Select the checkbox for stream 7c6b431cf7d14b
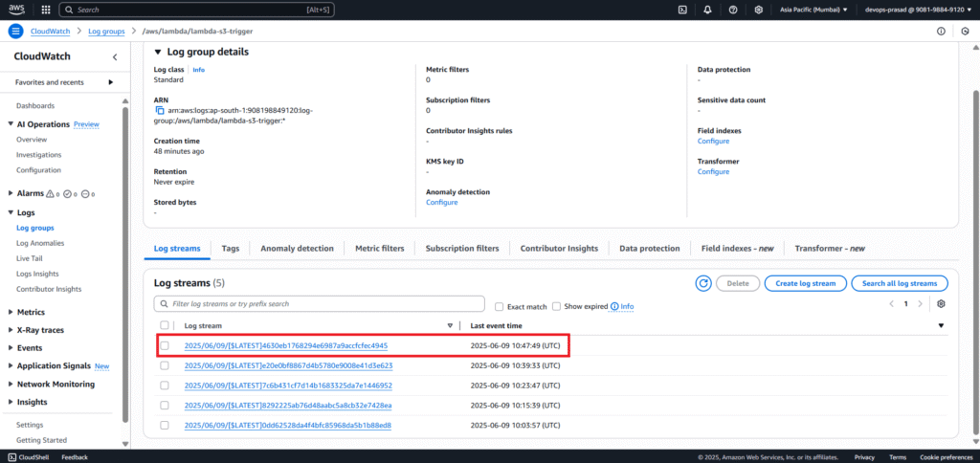Screen dimensions: 980x463 [x=165, y=386]
